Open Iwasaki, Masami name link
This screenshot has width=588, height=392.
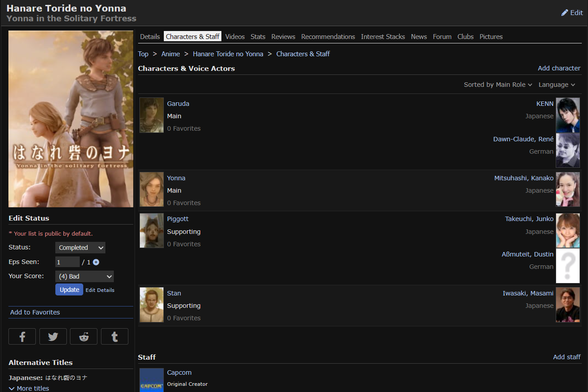tap(528, 293)
